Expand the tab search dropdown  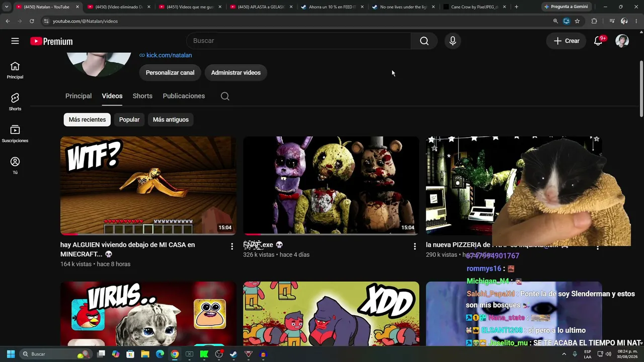click(7, 7)
